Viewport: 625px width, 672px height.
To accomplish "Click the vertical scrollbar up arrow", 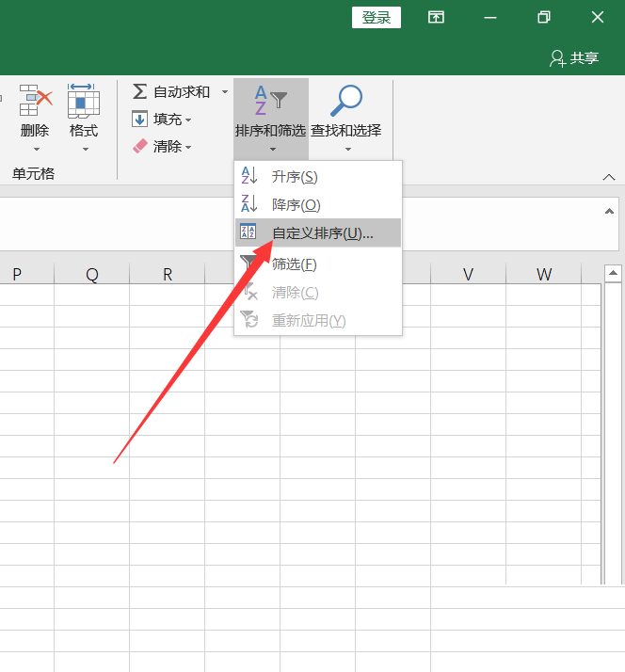I will (613, 273).
